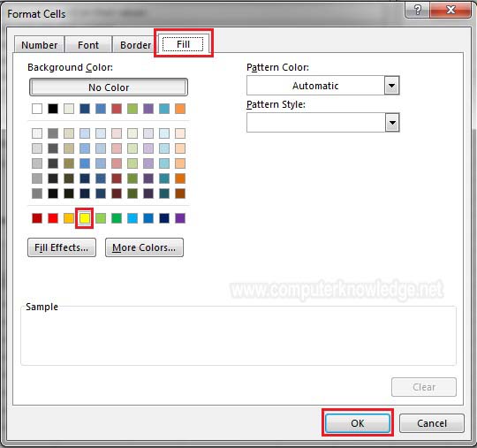This screenshot has height=448, width=477.
Task: Expand the Pattern Style dropdown arrow
Action: (392, 123)
